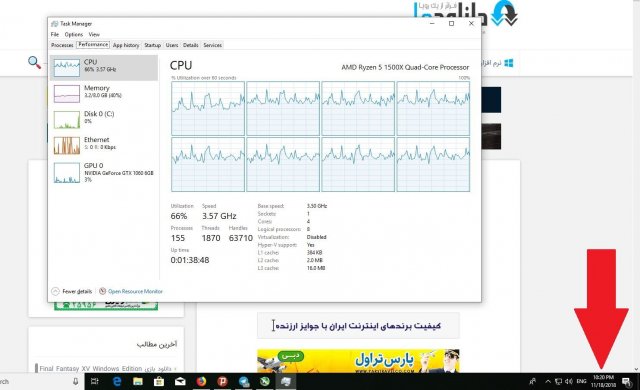Select the Ethernet entry in the sidebar

point(104,145)
